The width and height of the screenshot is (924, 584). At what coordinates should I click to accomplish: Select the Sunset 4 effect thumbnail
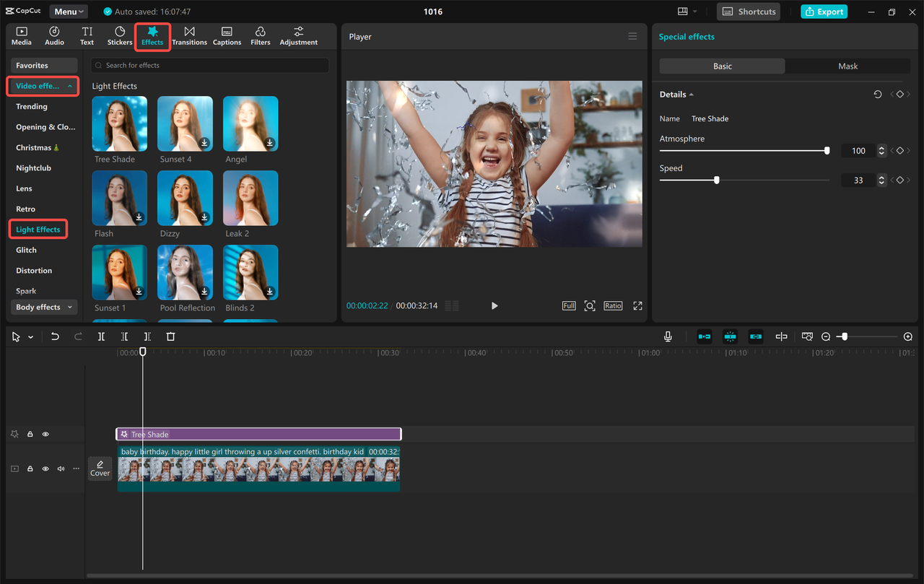point(185,123)
